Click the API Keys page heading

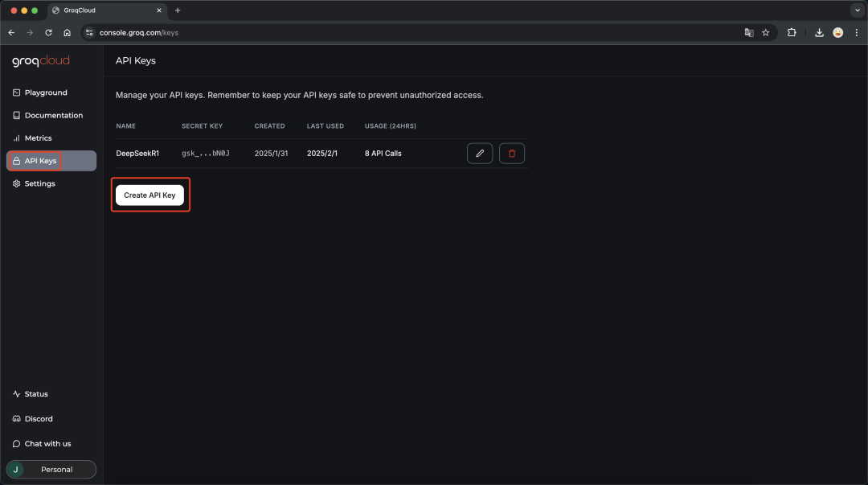coord(136,61)
